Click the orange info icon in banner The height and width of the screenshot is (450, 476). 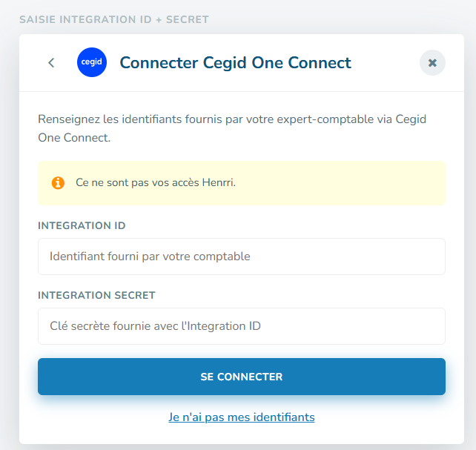(58, 183)
